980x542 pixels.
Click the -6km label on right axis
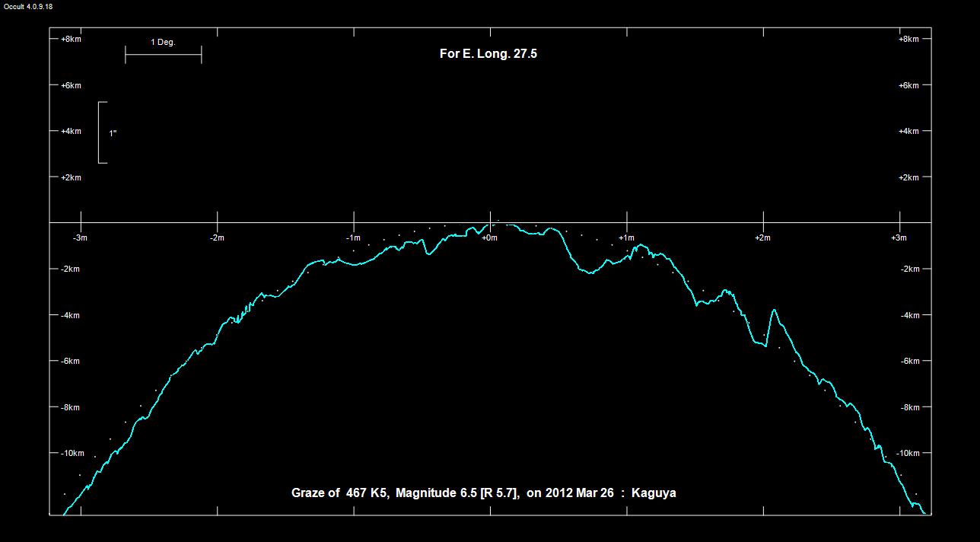[x=909, y=361]
